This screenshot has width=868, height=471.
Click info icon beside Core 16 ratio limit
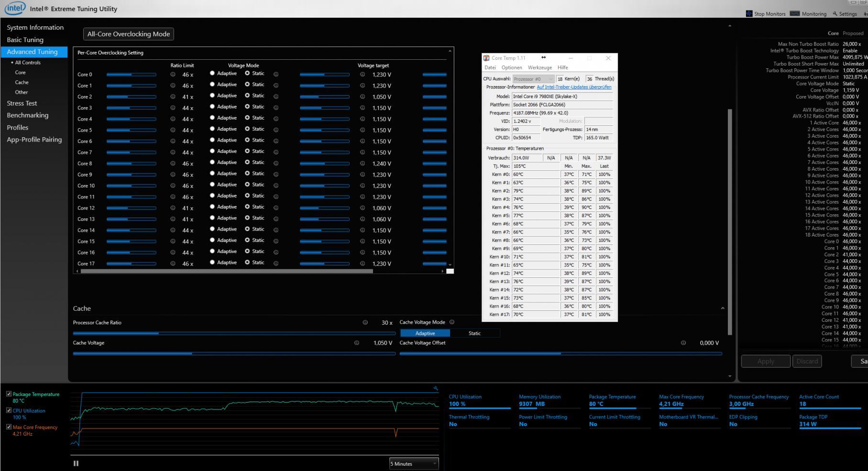tap(173, 252)
